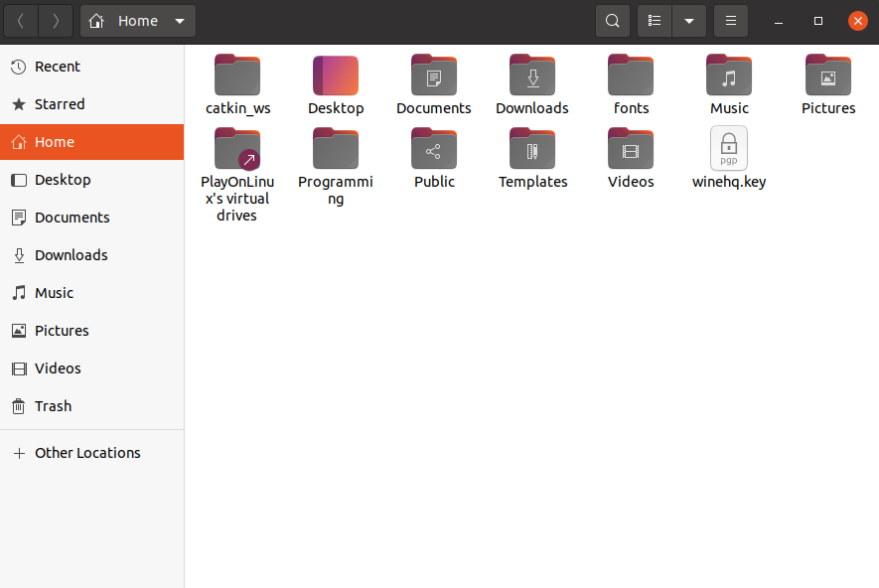Open the Videos folder icon in the file grid

[631, 149]
